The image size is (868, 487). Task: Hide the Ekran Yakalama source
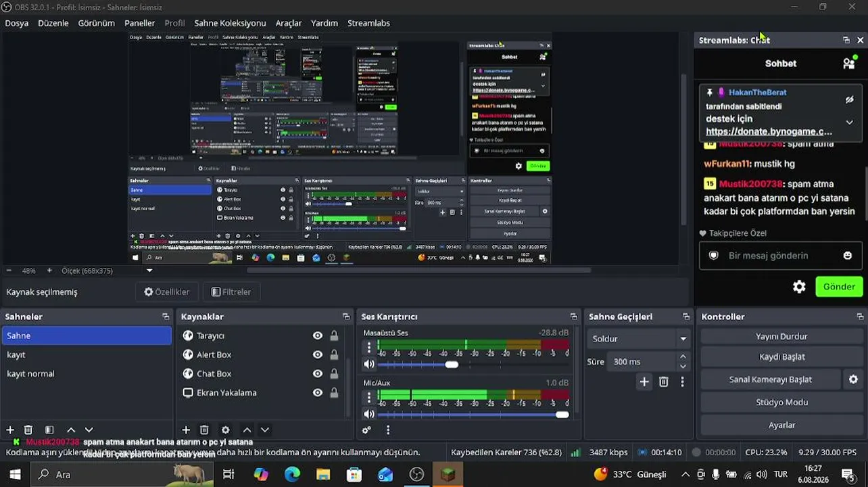click(x=318, y=392)
